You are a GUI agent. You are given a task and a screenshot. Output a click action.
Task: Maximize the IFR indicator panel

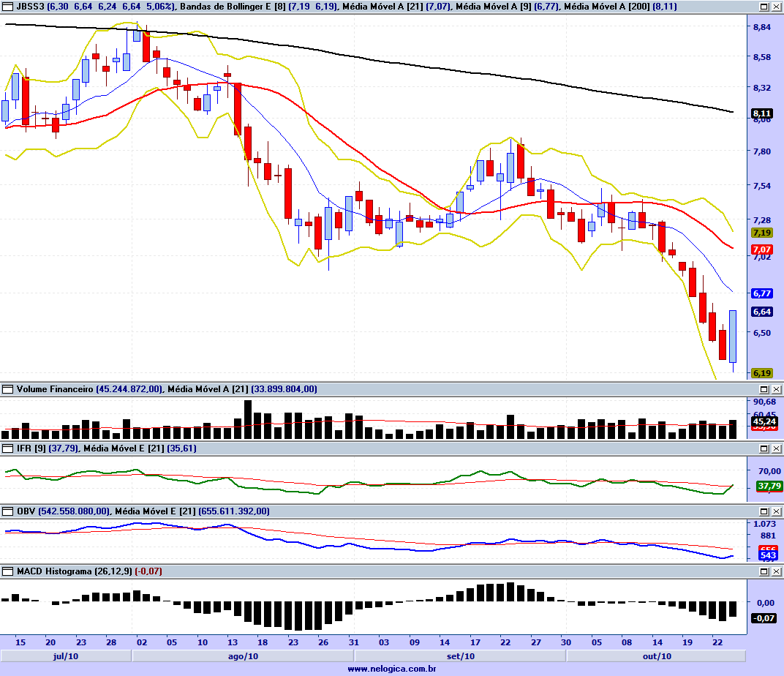[764, 448]
